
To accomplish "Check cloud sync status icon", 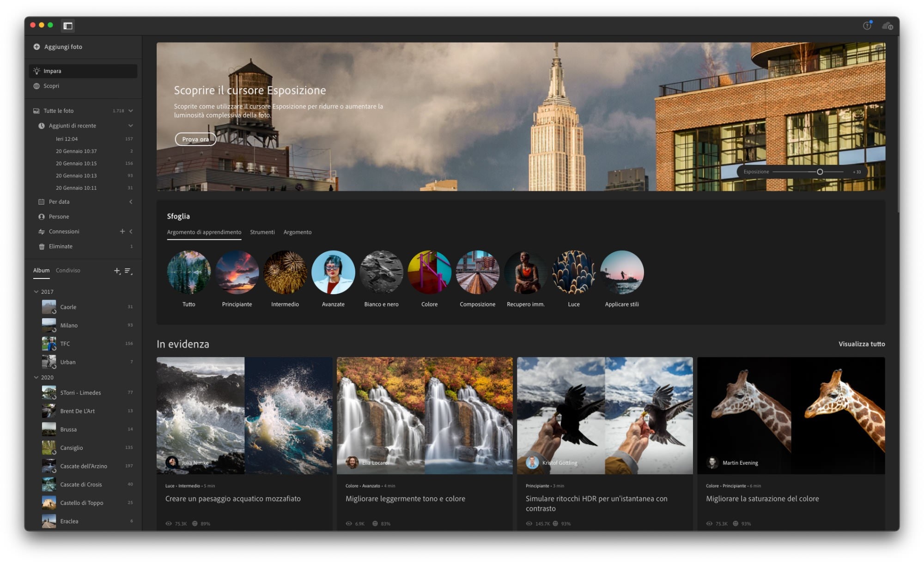I will pos(887,26).
